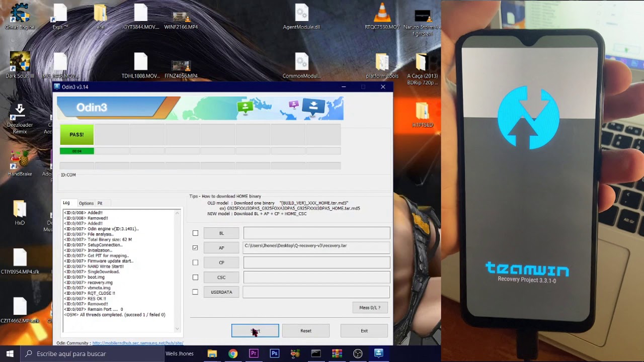Uncheck the AP checkbox
This screenshot has width=644, height=362.
195,248
